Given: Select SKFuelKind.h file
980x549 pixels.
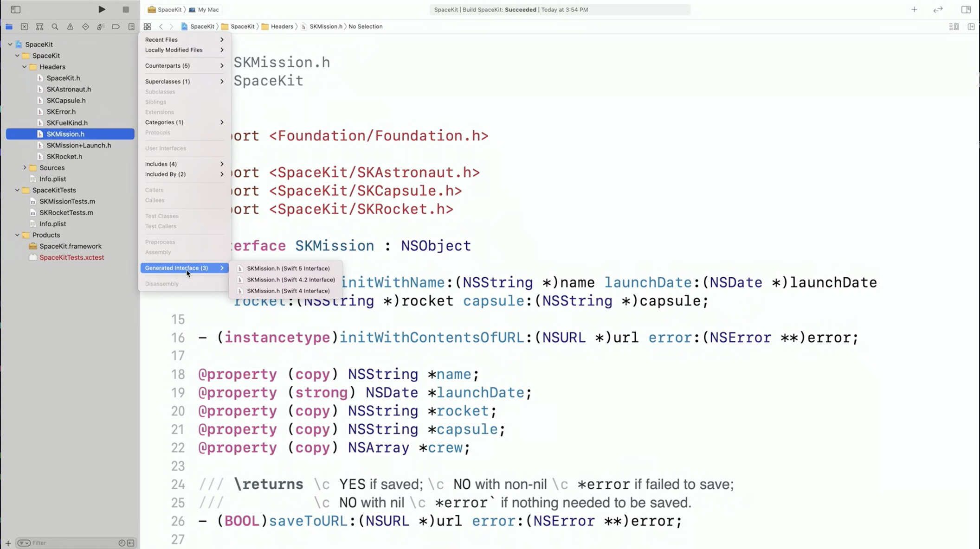Looking at the screenshot, I should click(x=67, y=123).
